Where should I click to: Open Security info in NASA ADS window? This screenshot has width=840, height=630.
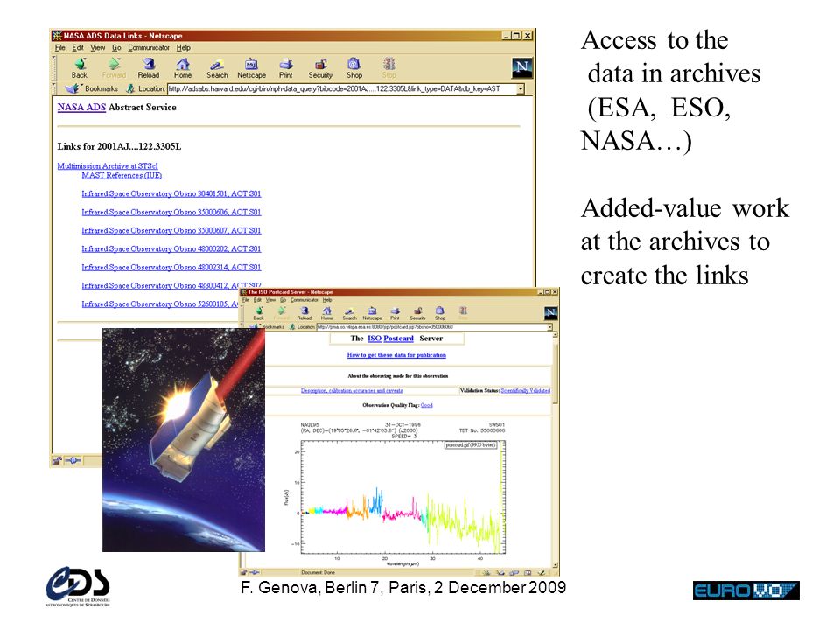pyautogui.click(x=320, y=68)
